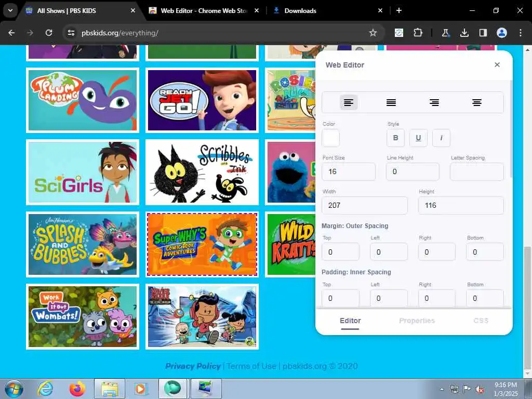Select justify text alignment icon
532x399 pixels.
tap(391, 102)
